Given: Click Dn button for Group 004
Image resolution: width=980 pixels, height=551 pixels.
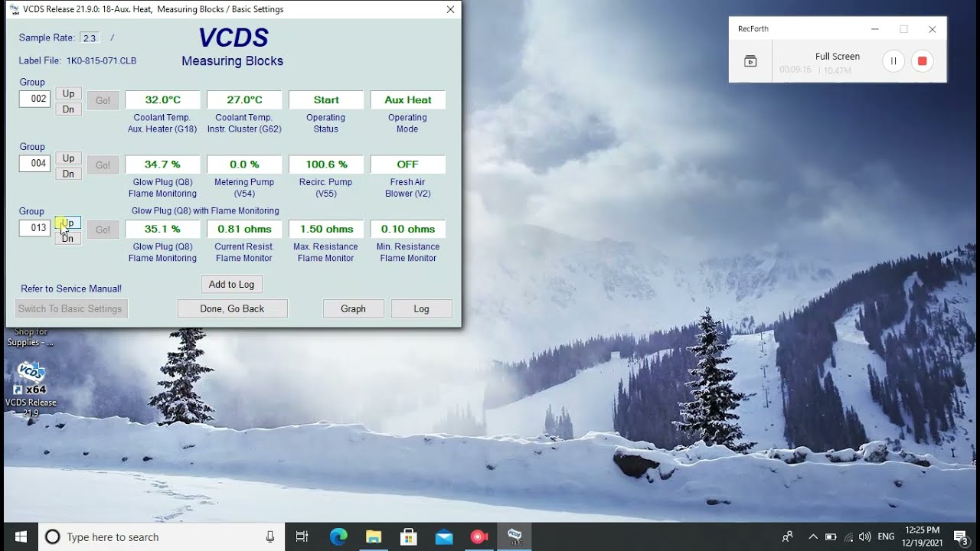Looking at the screenshot, I should (68, 174).
